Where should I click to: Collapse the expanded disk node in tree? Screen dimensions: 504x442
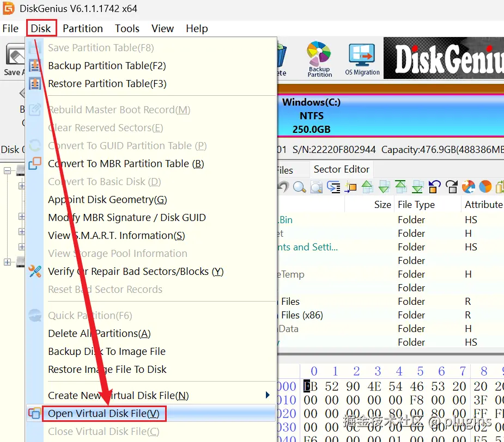pyautogui.click(x=7, y=170)
